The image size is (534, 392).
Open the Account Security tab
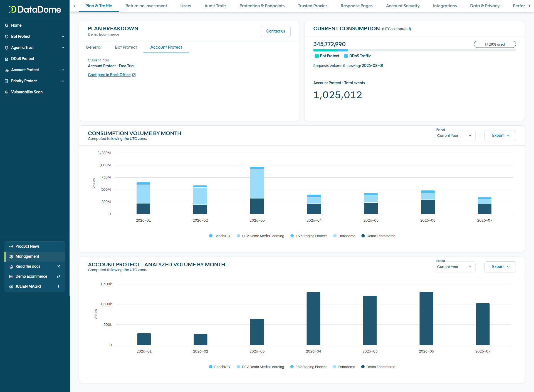coord(403,6)
